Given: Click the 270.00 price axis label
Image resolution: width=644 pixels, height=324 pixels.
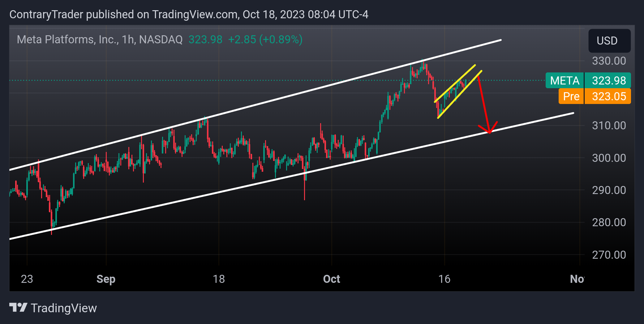Looking at the screenshot, I should coord(609,255).
